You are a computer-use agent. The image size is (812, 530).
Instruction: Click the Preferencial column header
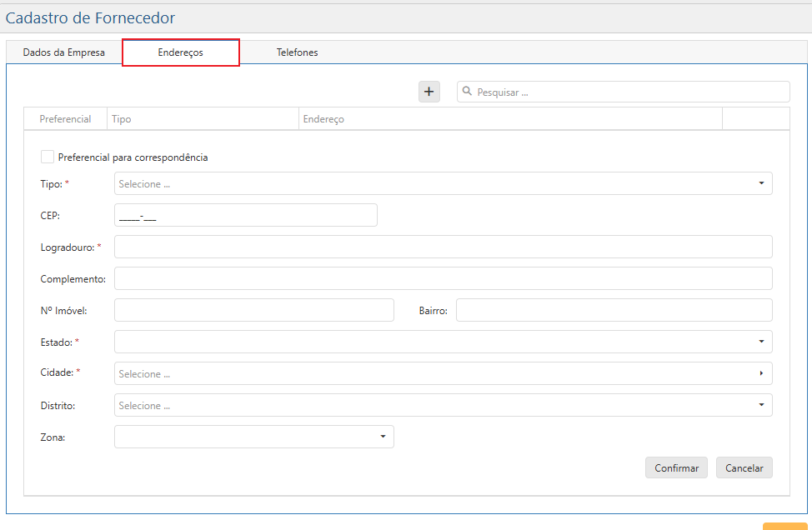65,119
